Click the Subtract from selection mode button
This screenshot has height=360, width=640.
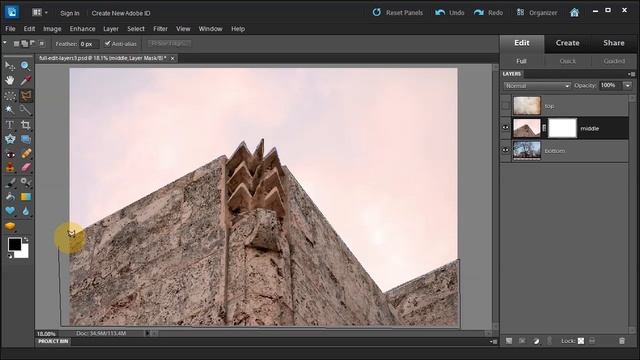pyautogui.click(x=33, y=44)
